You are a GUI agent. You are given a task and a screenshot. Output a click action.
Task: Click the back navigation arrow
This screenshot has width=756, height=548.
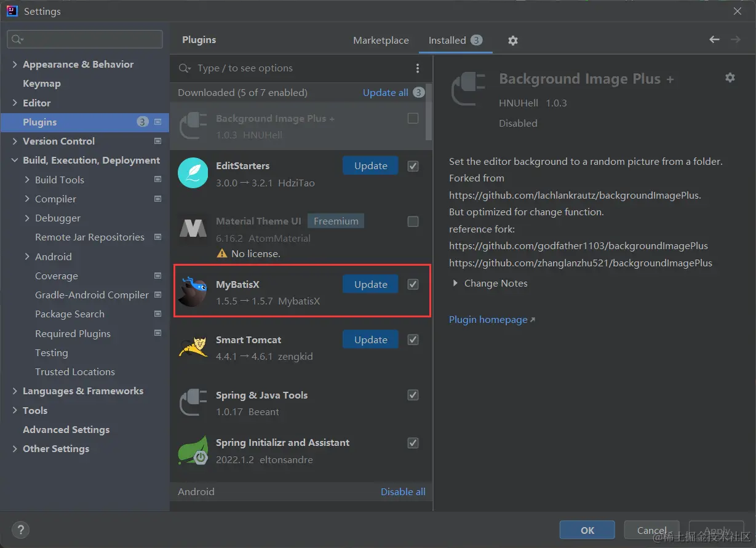tap(714, 39)
